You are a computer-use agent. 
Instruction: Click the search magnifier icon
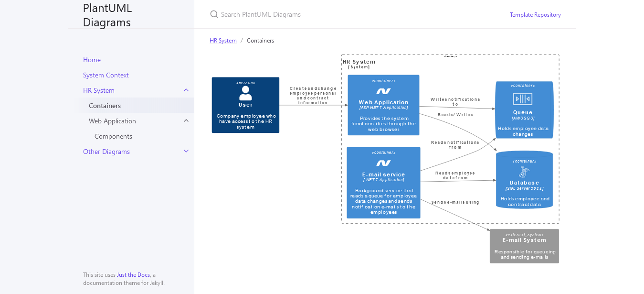click(x=214, y=14)
